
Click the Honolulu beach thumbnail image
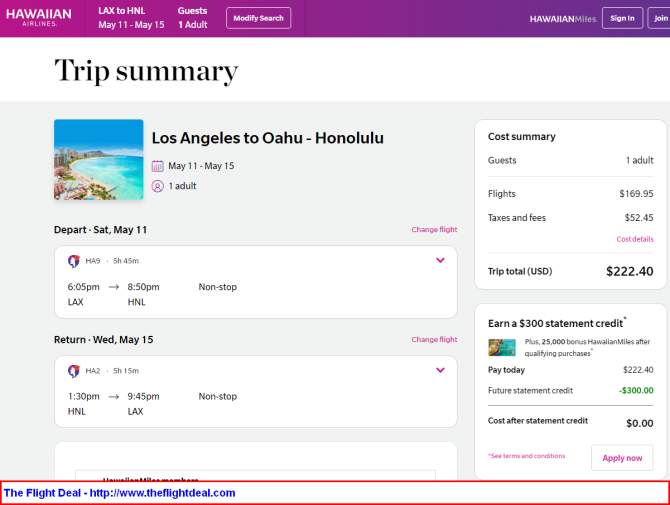pyautogui.click(x=99, y=159)
